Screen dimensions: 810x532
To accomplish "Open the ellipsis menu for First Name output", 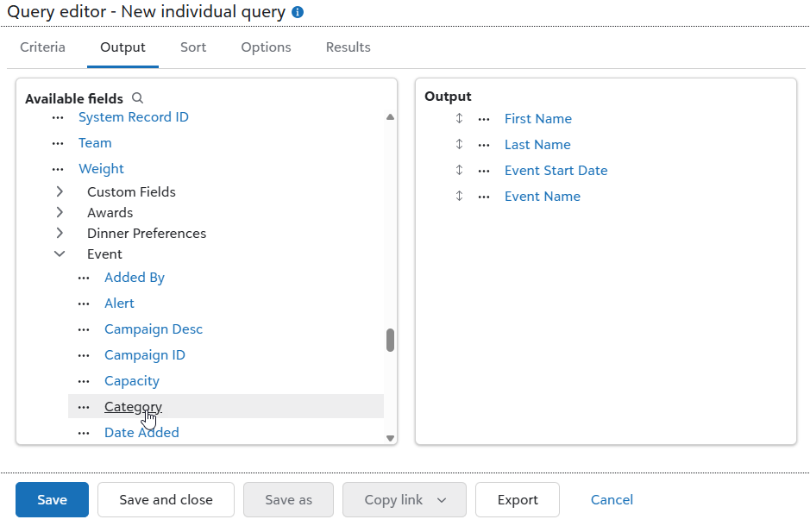I will click(482, 118).
